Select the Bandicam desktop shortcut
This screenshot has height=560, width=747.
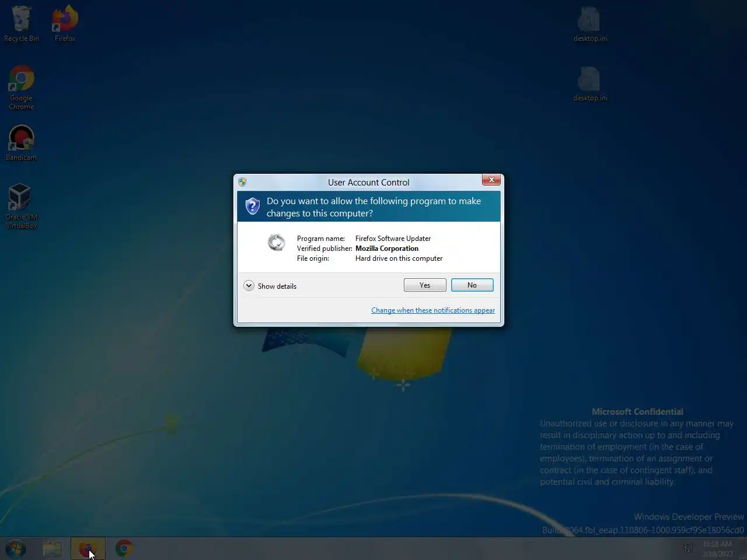(21, 143)
